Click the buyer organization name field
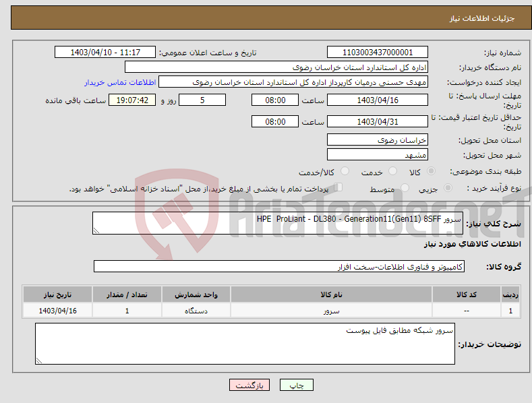 tap(276, 67)
